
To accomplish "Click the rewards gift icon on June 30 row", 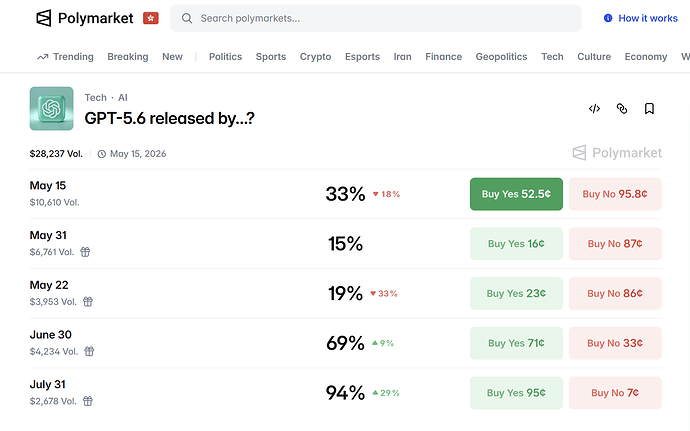I will coord(89,351).
